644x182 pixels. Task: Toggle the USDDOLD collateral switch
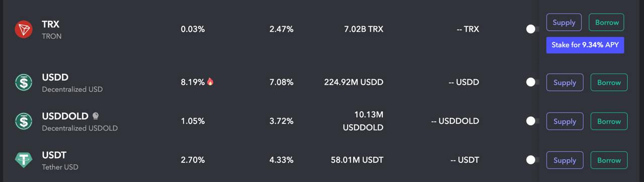point(532,121)
